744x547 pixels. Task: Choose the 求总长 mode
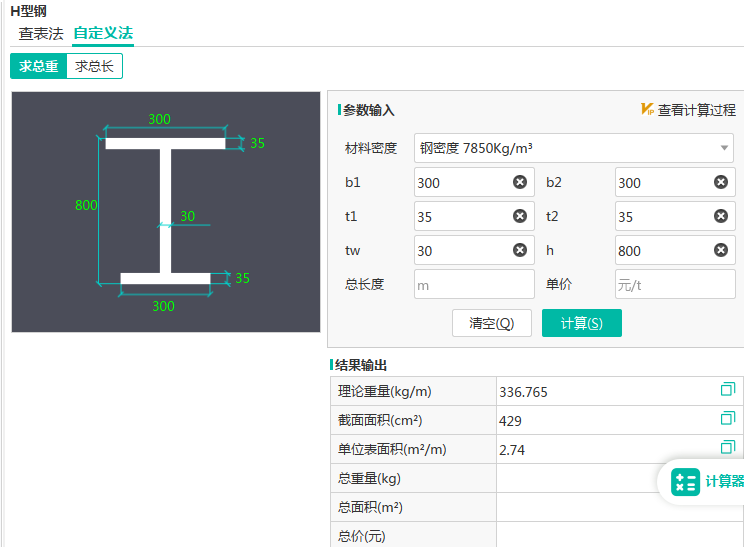click(x=94, y=66)
